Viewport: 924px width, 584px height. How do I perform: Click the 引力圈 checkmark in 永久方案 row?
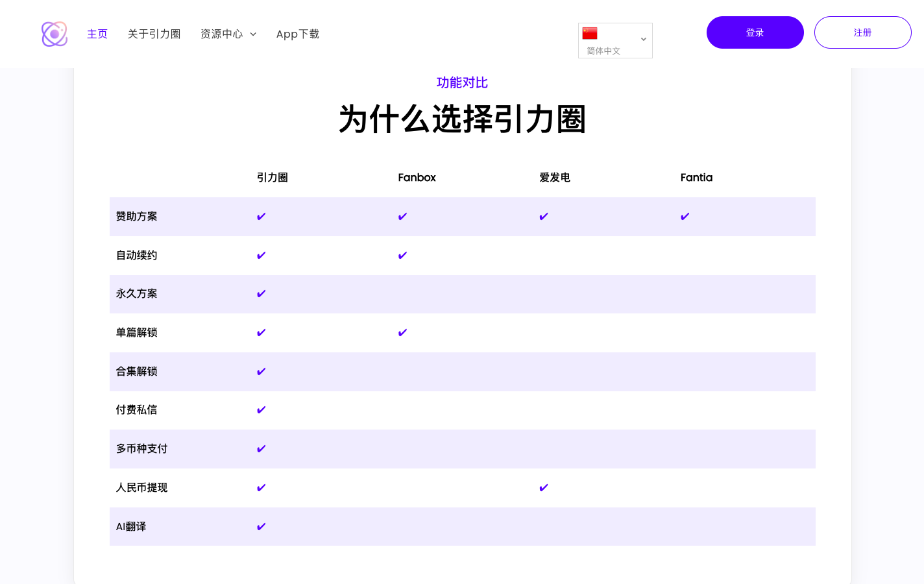click(x=261, y=294)
